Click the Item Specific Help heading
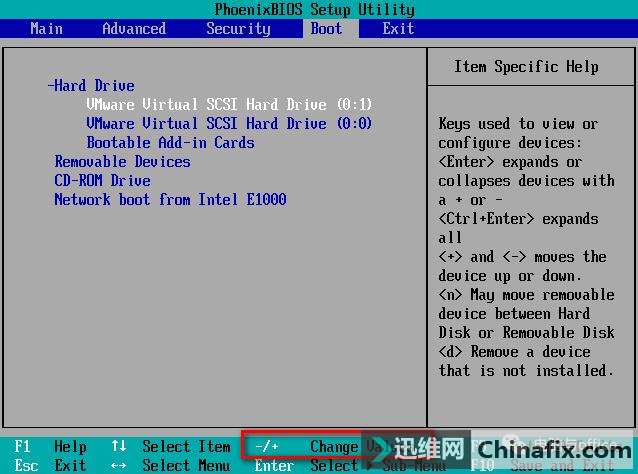638x474 pixels. point(526,66)
